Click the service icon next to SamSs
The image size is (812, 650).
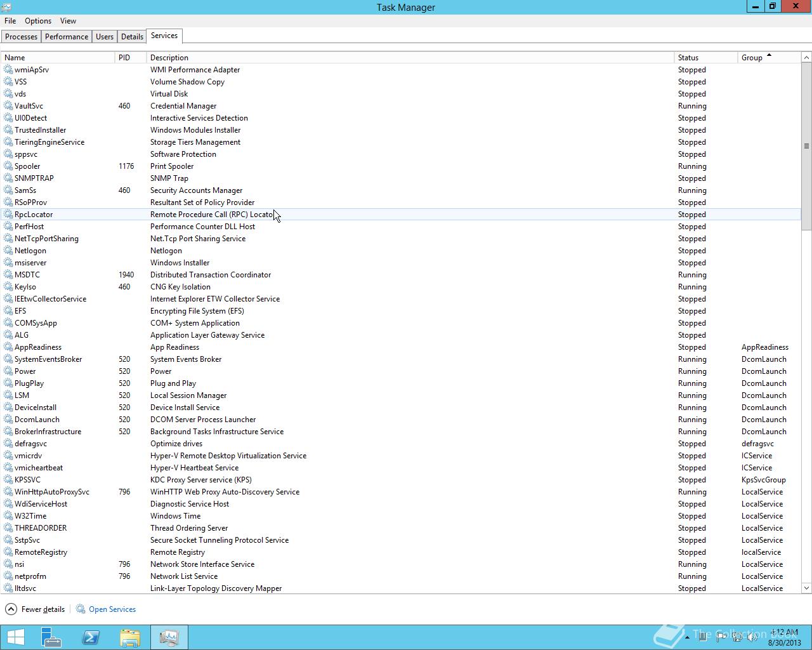click(8, 190)
